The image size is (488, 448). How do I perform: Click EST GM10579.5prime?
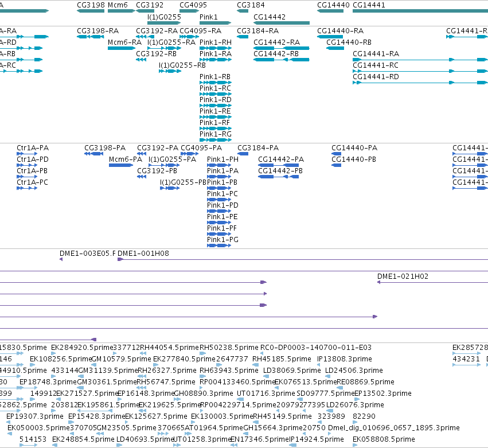[x=94, y=365]
